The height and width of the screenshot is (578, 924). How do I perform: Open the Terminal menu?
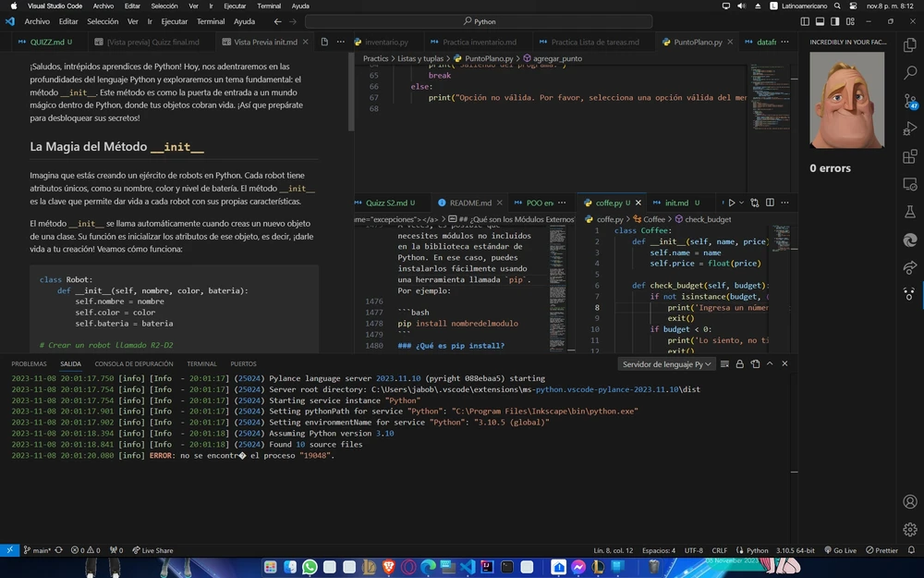pos(211,21)
